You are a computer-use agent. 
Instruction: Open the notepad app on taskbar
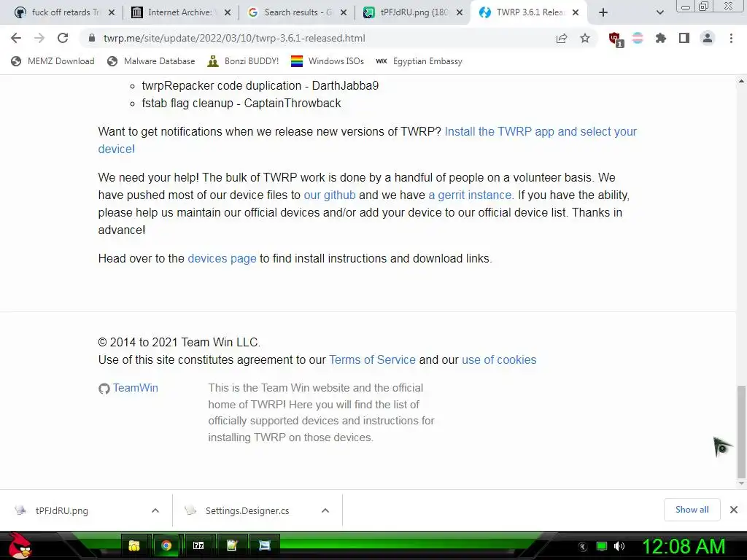tap(231, 545)
